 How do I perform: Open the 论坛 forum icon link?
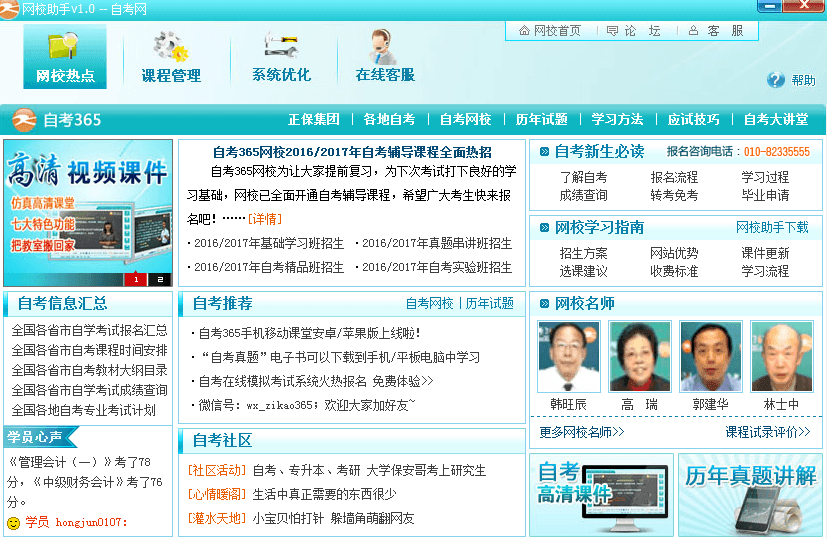coord(634,31)
